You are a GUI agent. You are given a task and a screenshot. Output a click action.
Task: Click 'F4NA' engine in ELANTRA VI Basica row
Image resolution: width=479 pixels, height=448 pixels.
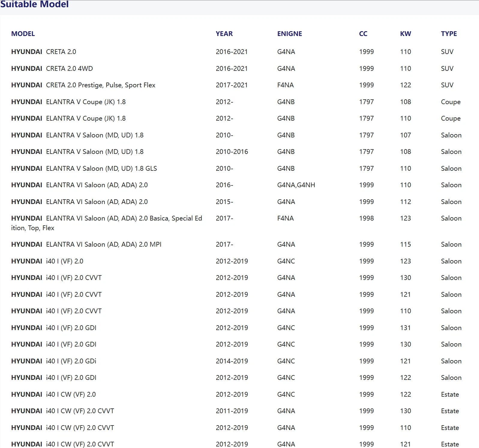pyautogui.click(x=285, y=218)
